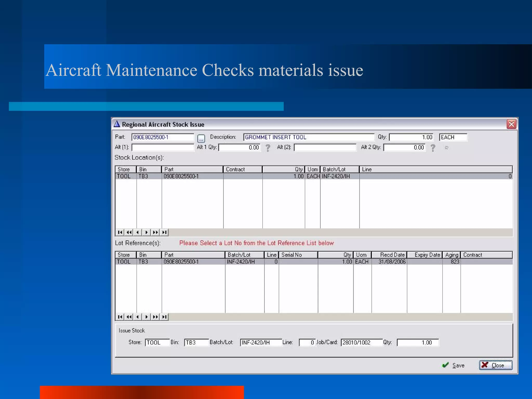Click Aging column header
532x399 pixels.
(x=451, y=255)
